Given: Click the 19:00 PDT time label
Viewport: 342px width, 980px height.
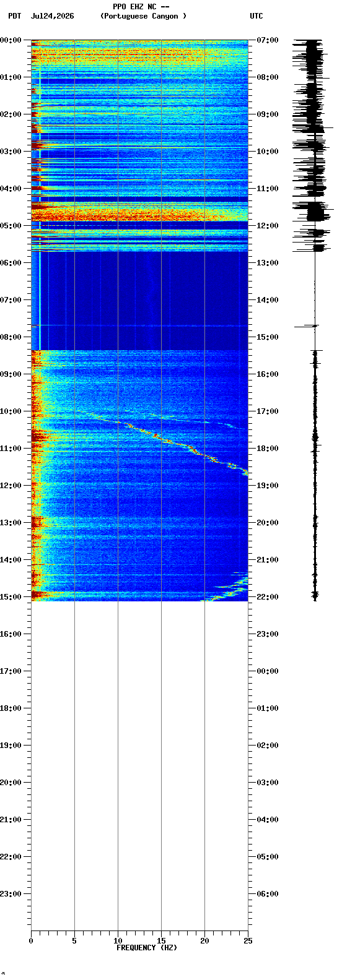Looking at the screenshot, I should (11, 746).
